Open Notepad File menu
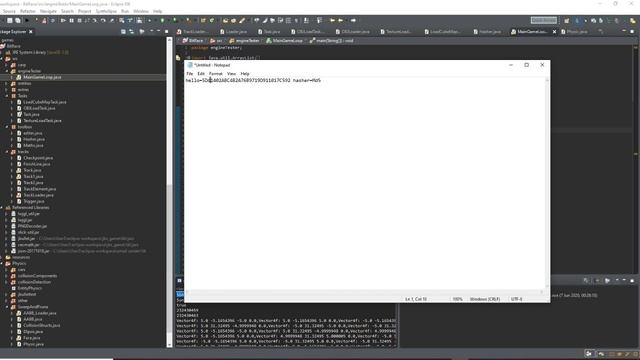Viewport: 640px width, 360px height. pos(190,74)
